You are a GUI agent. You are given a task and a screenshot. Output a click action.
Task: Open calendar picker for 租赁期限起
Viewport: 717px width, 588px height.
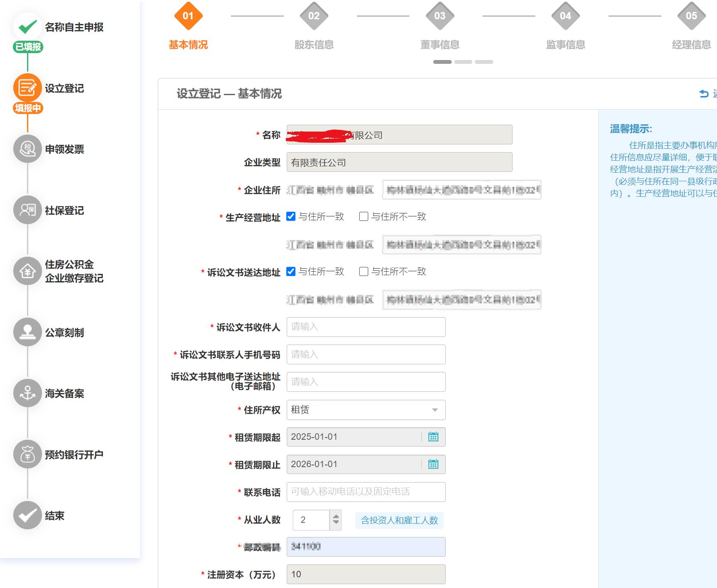coord(433,437)
